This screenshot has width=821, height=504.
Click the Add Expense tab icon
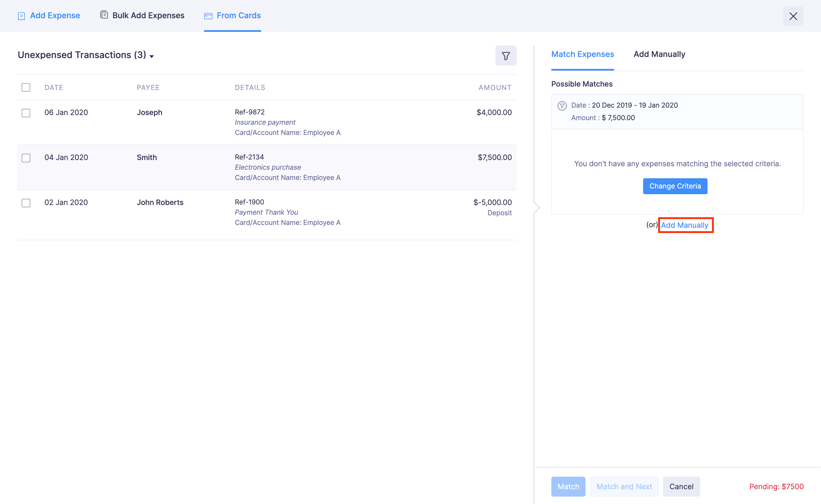click(x=21, y=15)
